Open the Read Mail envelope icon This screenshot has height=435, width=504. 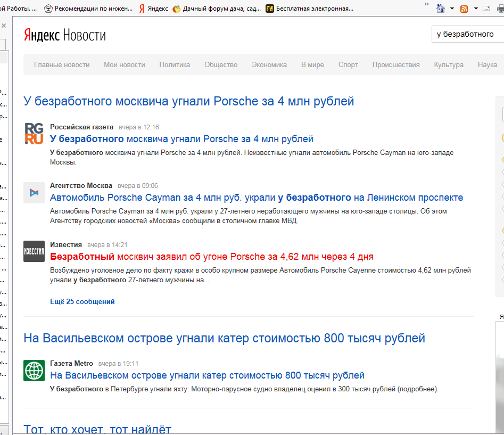click(486, 9)
